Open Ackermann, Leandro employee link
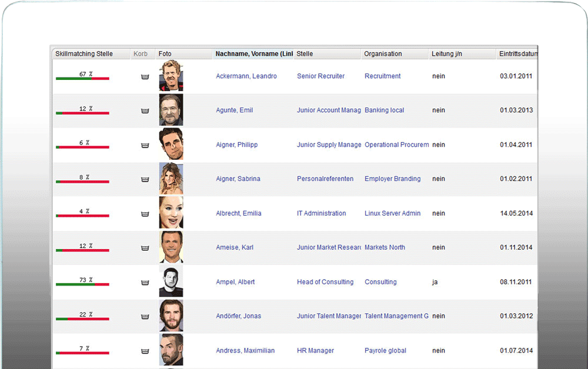588x369 pixels. pyautogui.click(x=246, y=76)
